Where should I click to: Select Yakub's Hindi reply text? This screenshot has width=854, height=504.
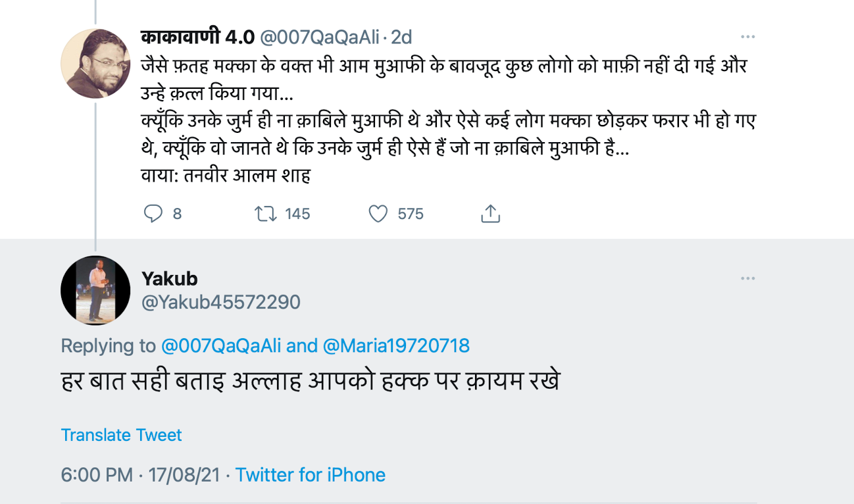(309, 382)
